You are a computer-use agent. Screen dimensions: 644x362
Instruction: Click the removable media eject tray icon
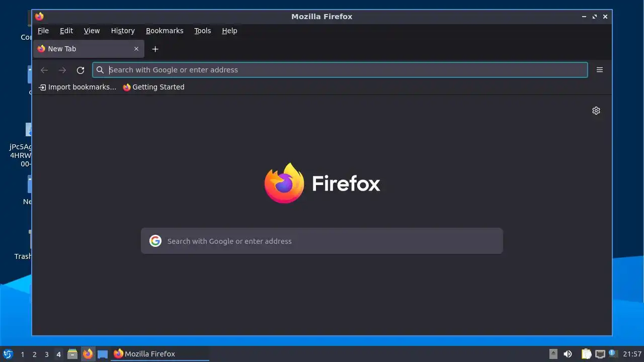(x=553, y=354)
